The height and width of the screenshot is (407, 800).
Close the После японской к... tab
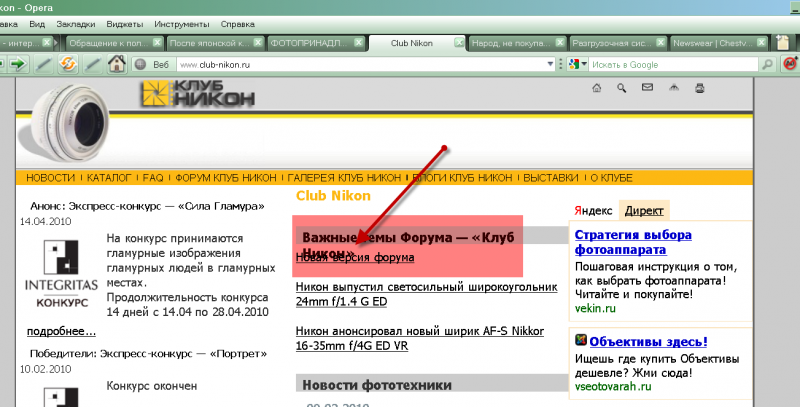[258, 42]
